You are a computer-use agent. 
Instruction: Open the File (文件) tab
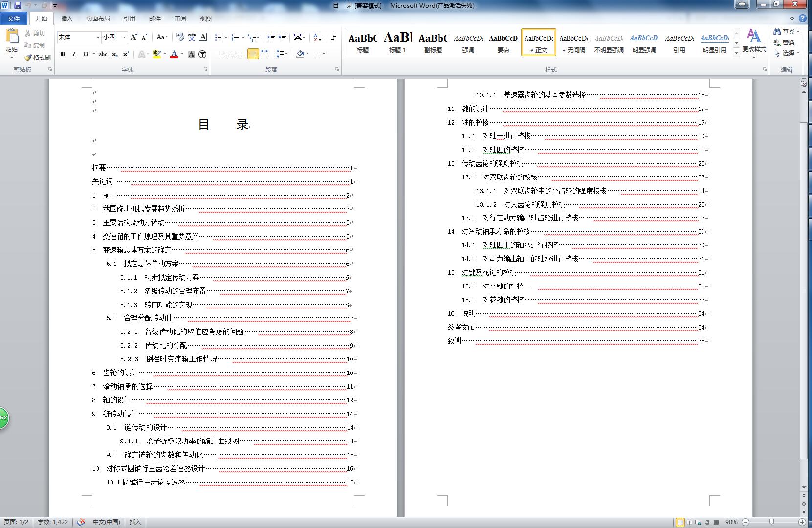click(14, 18)
